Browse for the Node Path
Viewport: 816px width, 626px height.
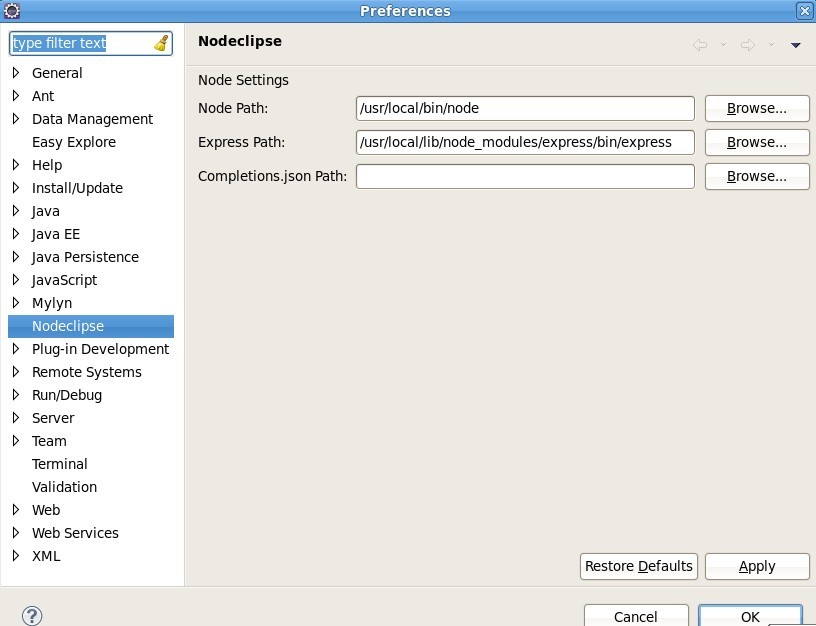(x=757, y=108)
